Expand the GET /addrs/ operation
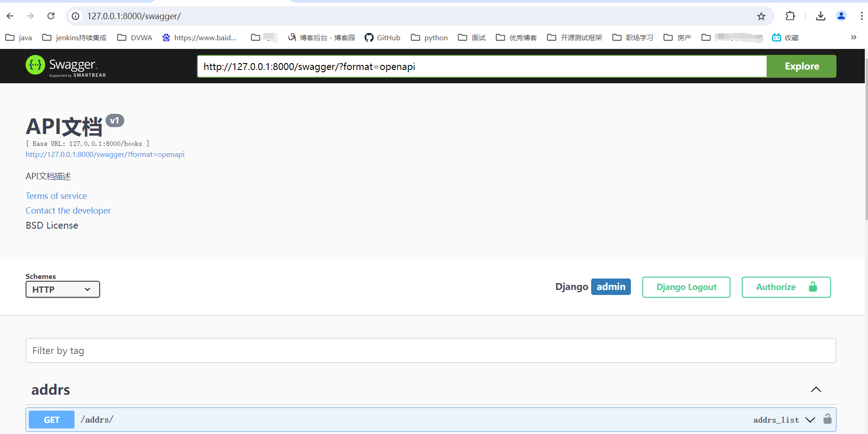This screenshot has width=868, height=434. point(431,419)
